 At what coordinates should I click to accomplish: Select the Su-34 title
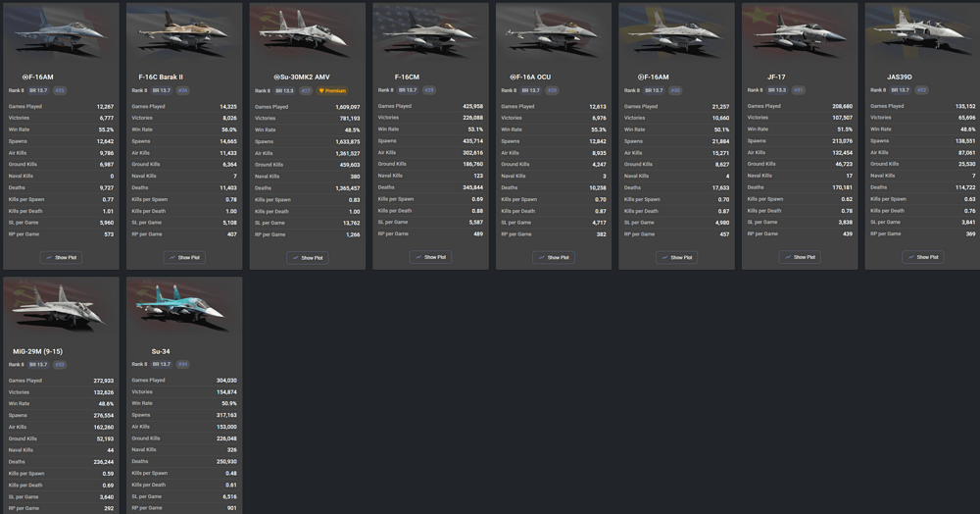click(x=161, y=351)
